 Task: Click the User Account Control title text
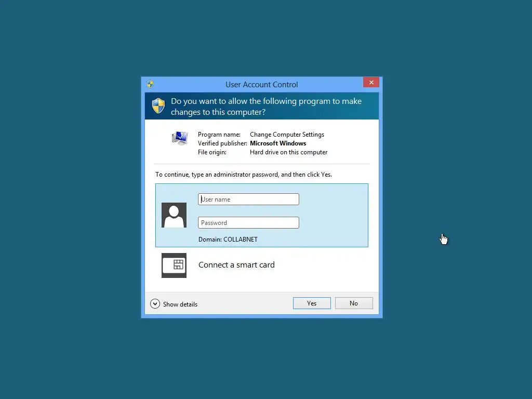(x=262, y=85)
